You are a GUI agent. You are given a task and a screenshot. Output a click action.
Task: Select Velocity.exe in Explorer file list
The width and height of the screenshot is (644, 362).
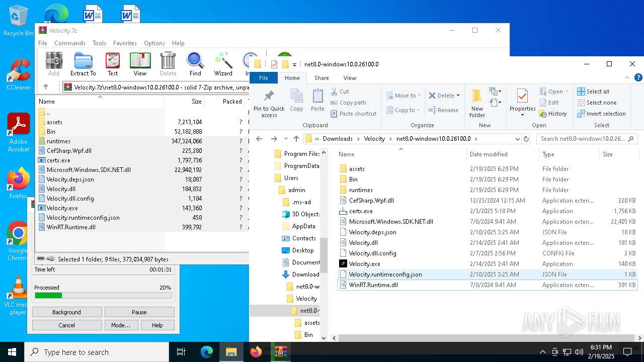point(364,264)
